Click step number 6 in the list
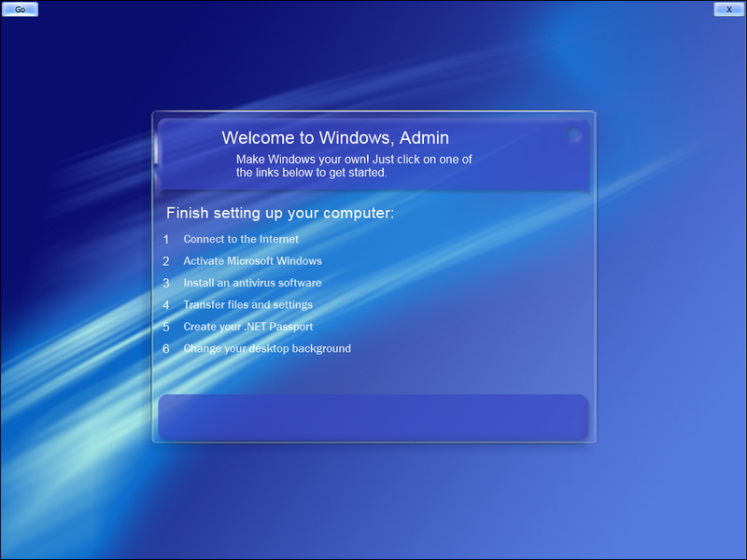 click(x=166, y=349)
